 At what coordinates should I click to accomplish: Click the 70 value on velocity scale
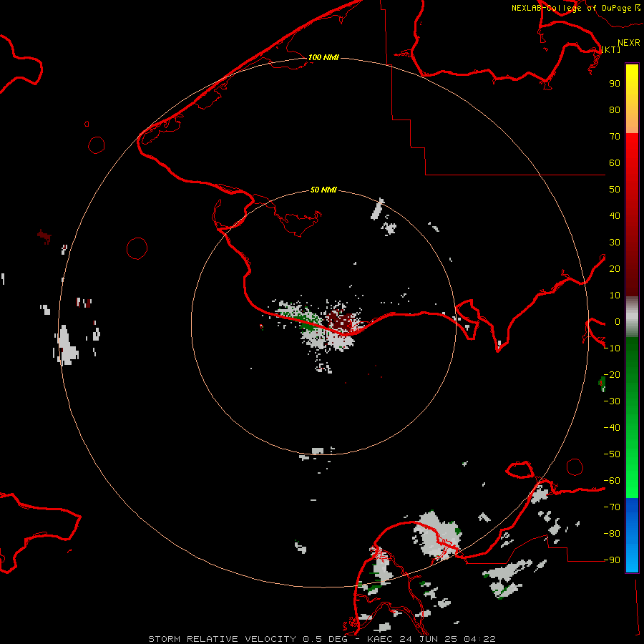point(615,137)
